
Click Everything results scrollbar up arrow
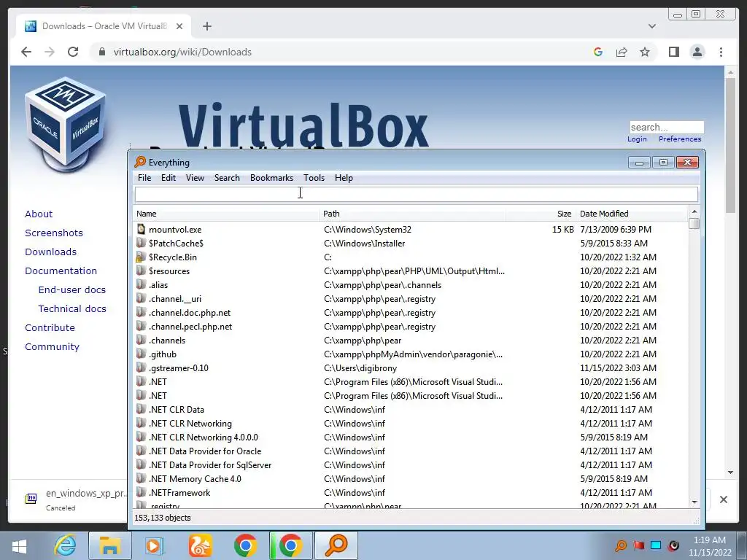pyautogui.click(x=694, y=211)
